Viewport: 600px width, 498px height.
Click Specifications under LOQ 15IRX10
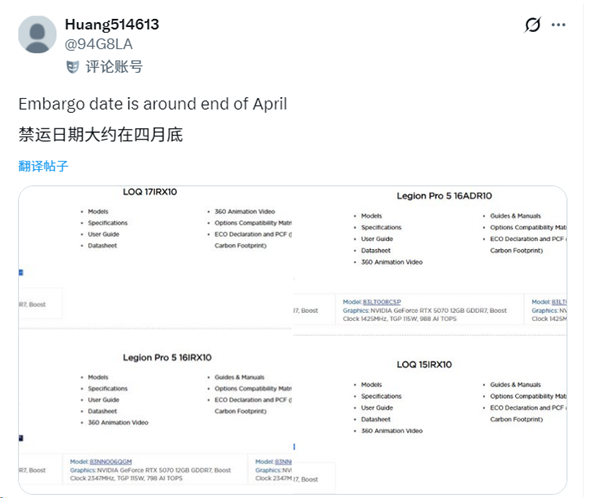pyautogui.click(x=380, y=396)
